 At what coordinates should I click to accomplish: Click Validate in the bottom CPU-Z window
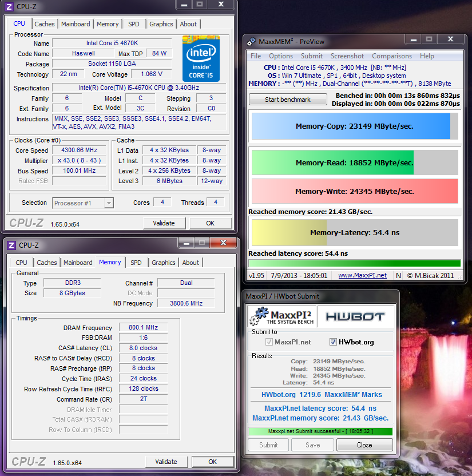click(x=166, y=462)
